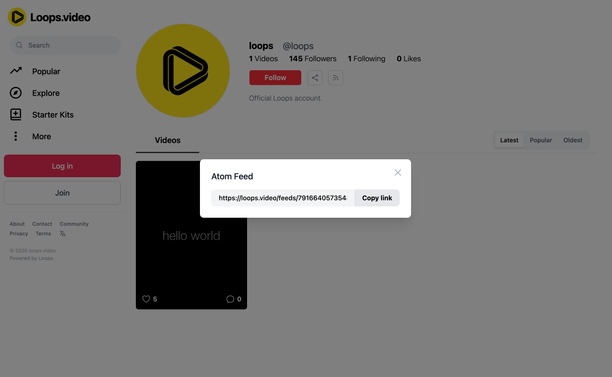612x377 pixels.
Task: Click the Explore compass icon
Action: pyautogui.click(x=16, y=93)
